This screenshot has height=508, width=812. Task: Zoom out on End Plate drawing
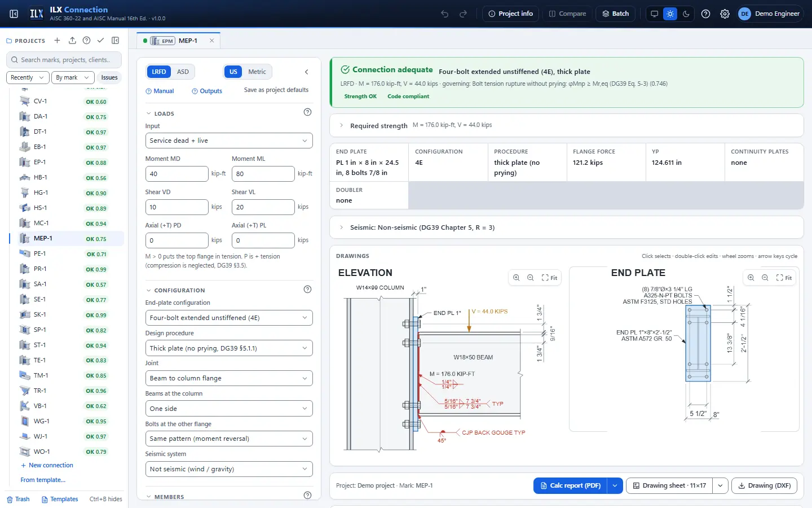765,278
